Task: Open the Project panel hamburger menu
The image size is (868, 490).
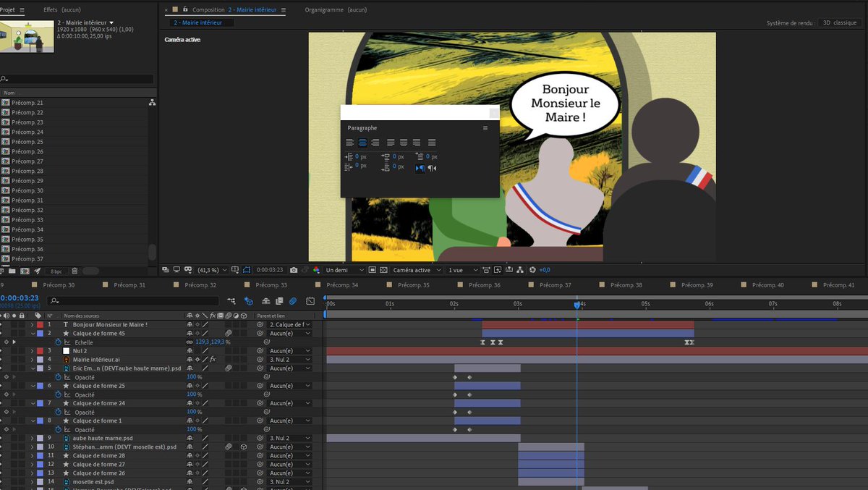Action: [23, 10]
